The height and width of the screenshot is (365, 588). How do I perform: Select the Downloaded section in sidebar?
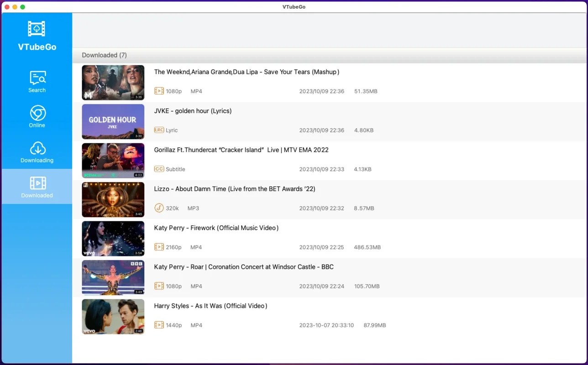[x=37, y=187]
